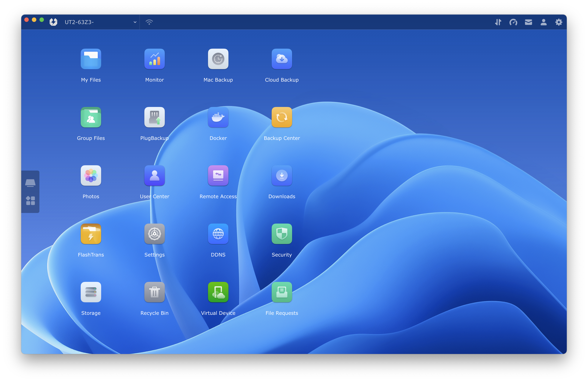Open the My Files app

click(x=91, y=59)
